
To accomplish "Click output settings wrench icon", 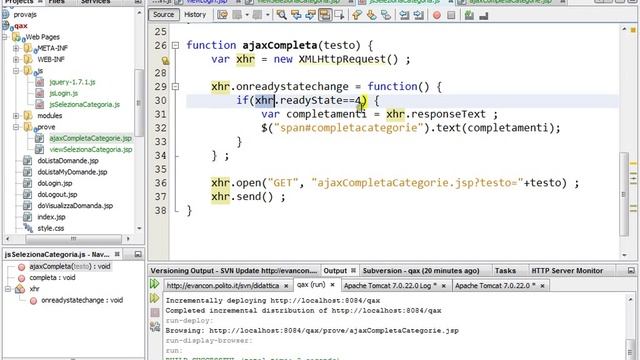I will click(x=155, y=327).
